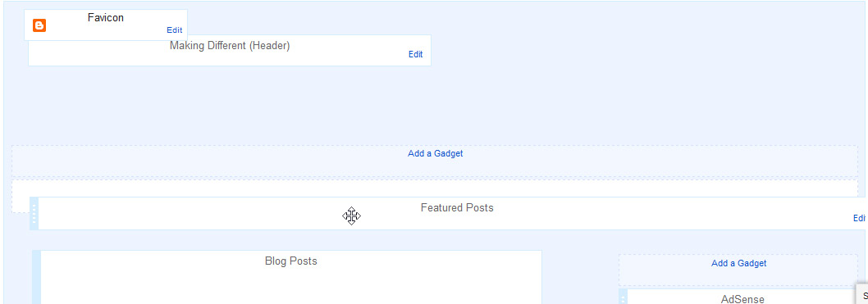Select the Blog Posts gadget title
Screen dimensions: 868x304
[290, 261]
